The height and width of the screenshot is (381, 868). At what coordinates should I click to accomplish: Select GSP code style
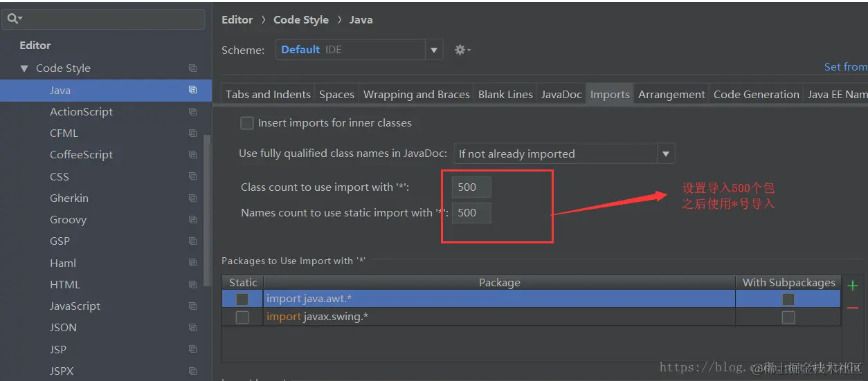click(60, 241)
